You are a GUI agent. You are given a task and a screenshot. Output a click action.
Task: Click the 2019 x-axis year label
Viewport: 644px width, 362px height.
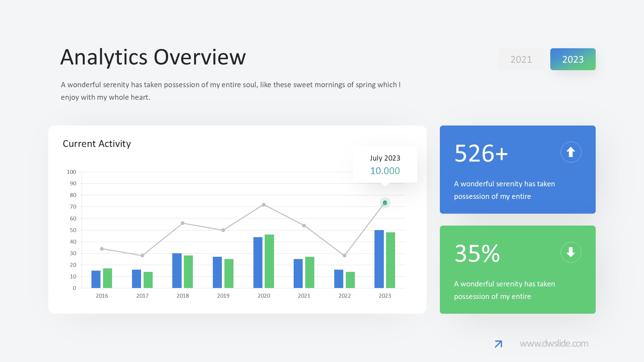223,296
